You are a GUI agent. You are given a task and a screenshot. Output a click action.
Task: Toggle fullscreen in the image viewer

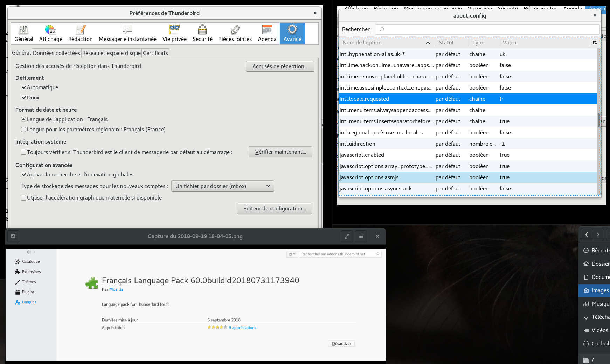pyautogui.click(x=347, y=236)
